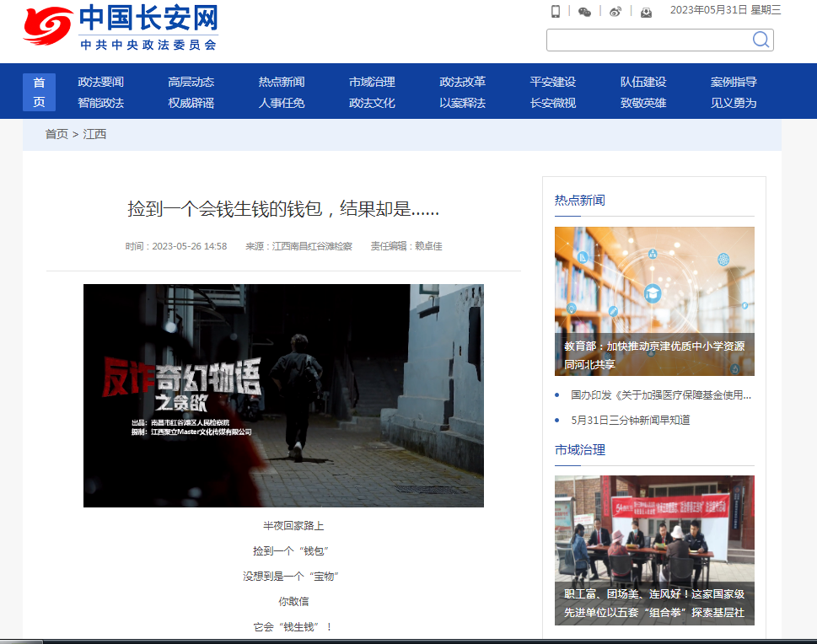Open link 5月31日三分钟新闻早知道
This screenshot has width=817, height=644.
[x=630, y=420]
